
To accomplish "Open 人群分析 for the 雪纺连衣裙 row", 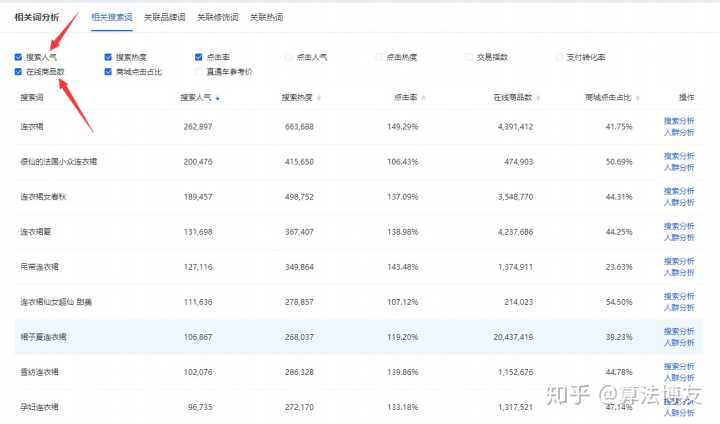I will (x=678, y=377).
